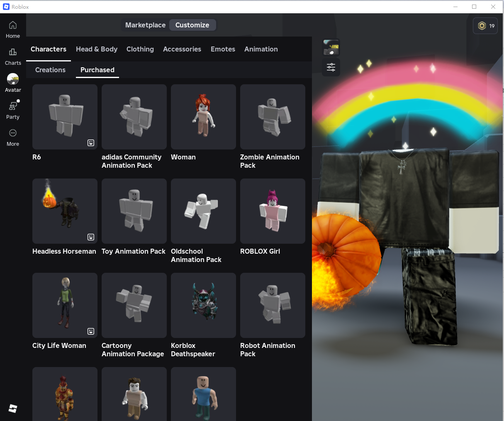This screenshot has height=421, width=504.
Task: Click the Roblox Studio logo icon in sidebar
Action: [13, 409]
